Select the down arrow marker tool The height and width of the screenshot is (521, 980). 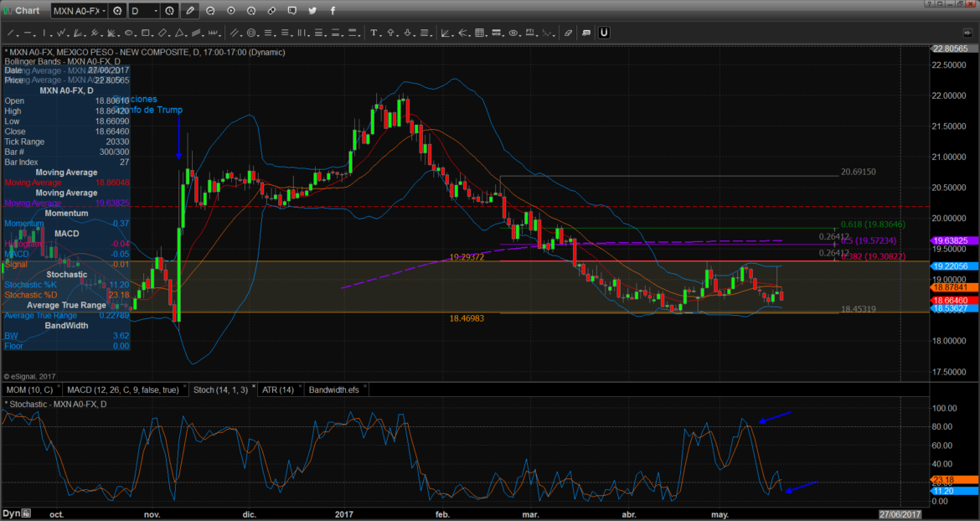click(408, 33)
